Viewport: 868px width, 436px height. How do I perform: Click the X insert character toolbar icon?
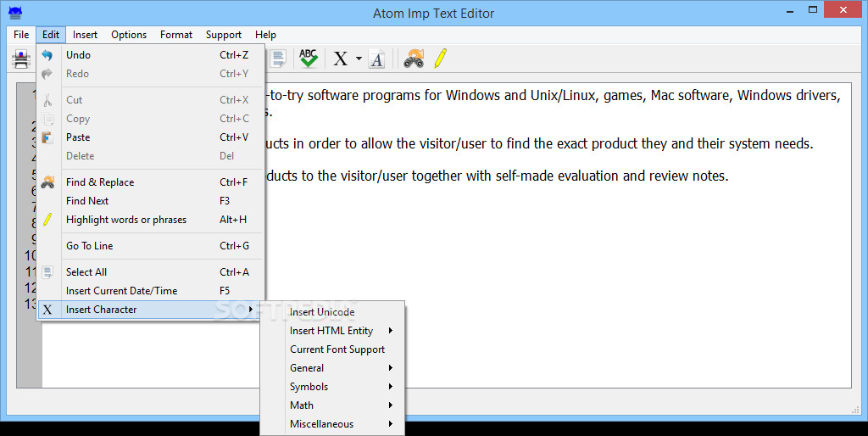341,59
